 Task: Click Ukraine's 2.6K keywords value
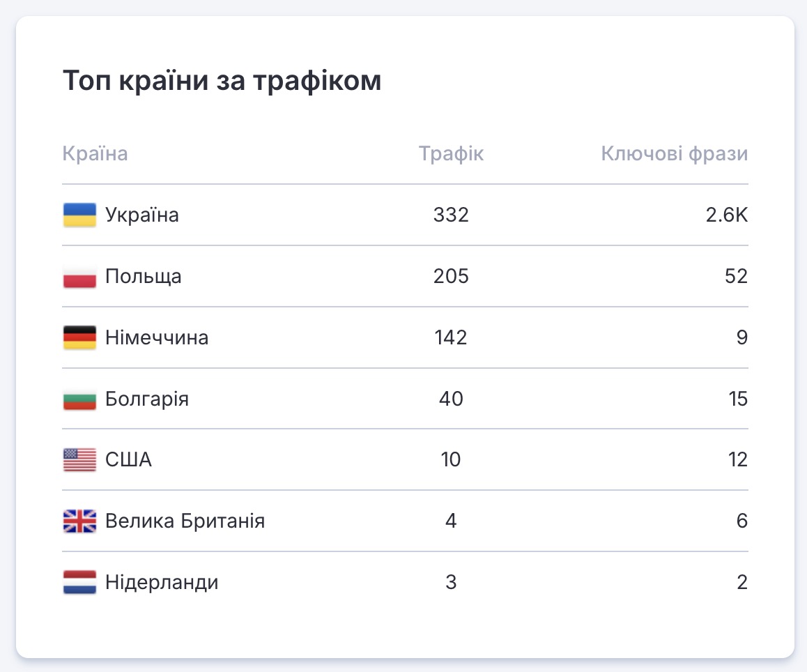(726, 215)
